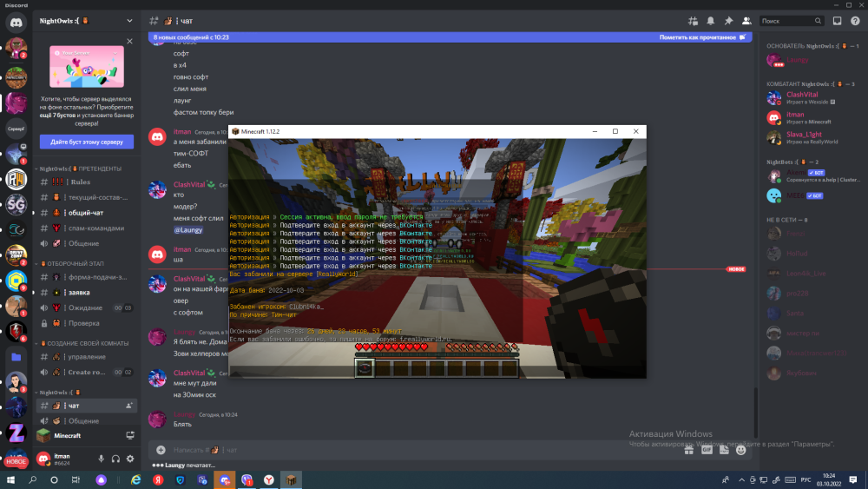Open user settings gear icon

(x=130, y=459)
